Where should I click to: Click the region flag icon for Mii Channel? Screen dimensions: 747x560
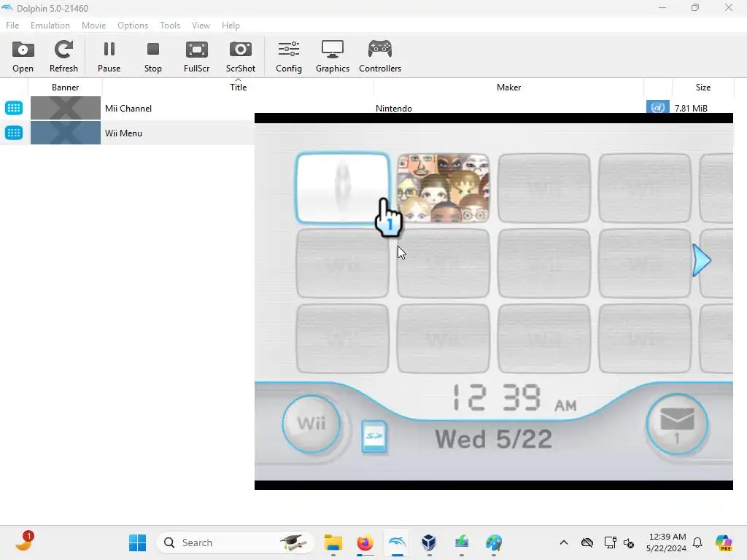[658, 106]
